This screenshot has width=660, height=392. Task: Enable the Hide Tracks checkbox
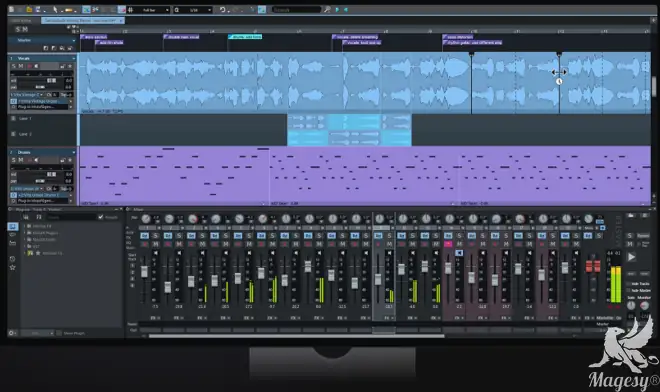628,284
